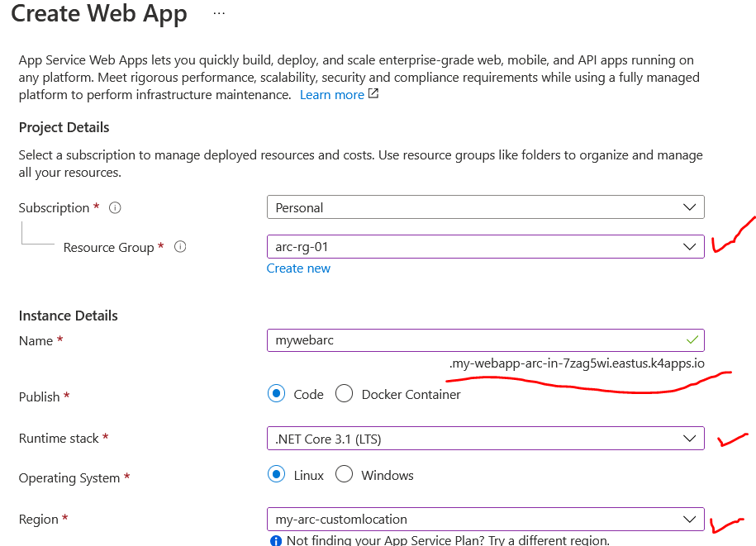This screenshot has width=756, height=546.
Task: Choose Windows as the operating system
Action: tap(345, 475)
